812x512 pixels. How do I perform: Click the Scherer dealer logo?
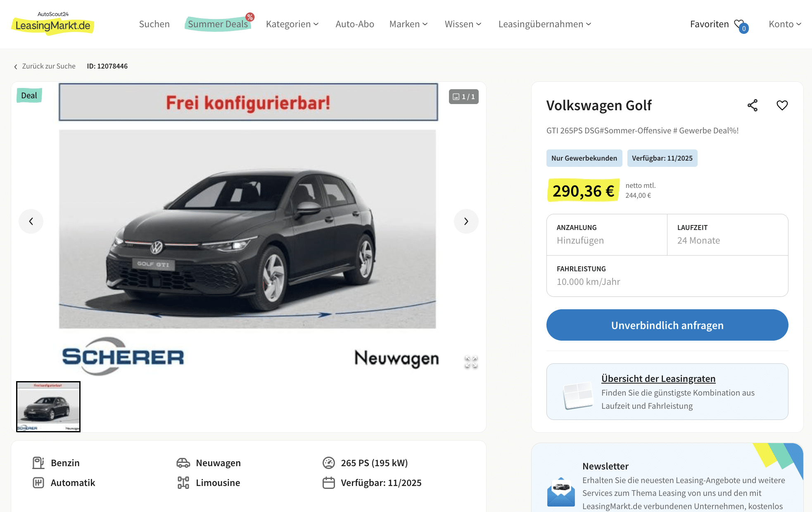pyautogui.click(x=123, y=356)
